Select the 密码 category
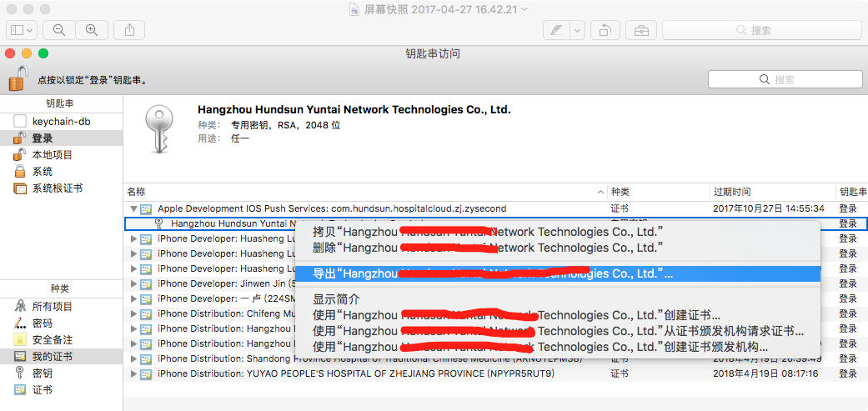The width and height of the screenshot is (868, 411). coord(61,323)
